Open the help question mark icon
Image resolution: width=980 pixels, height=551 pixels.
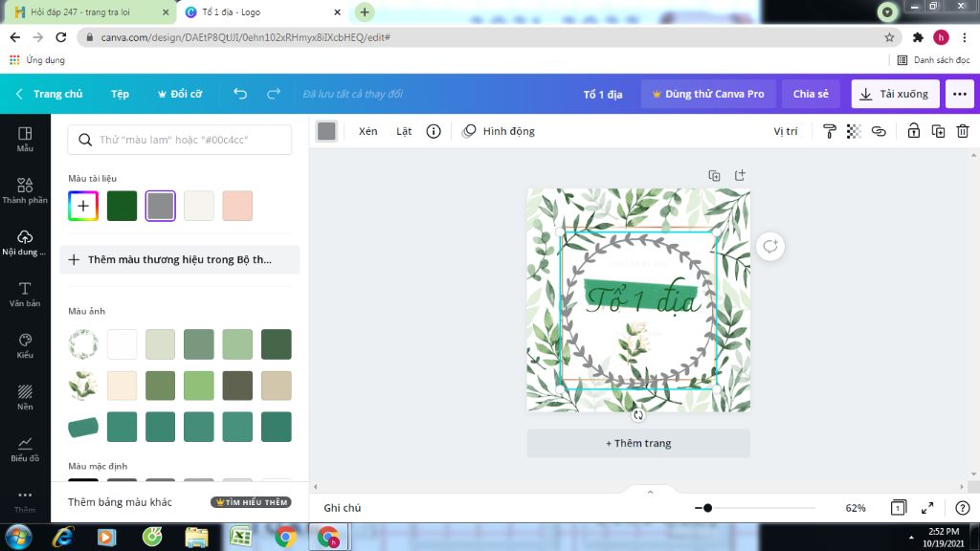point(963,508)
